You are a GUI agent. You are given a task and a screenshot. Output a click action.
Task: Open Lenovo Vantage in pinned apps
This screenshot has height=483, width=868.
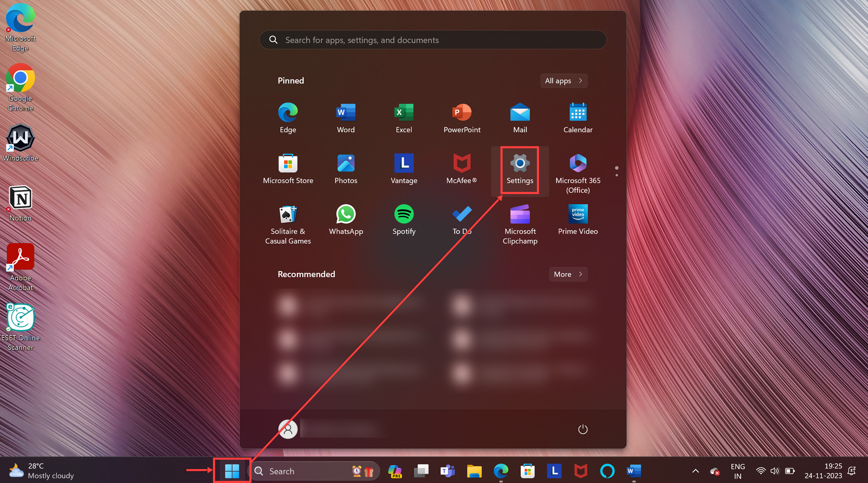click(x=404, y=169)
